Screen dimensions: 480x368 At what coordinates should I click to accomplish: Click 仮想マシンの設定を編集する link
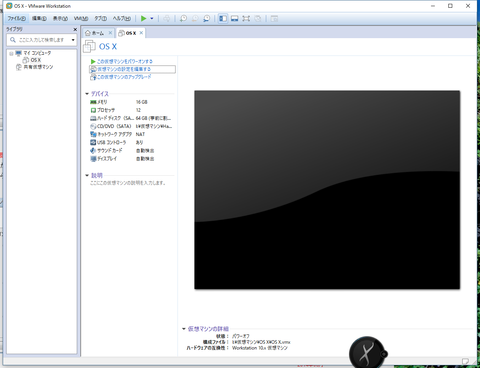(124, 69)
